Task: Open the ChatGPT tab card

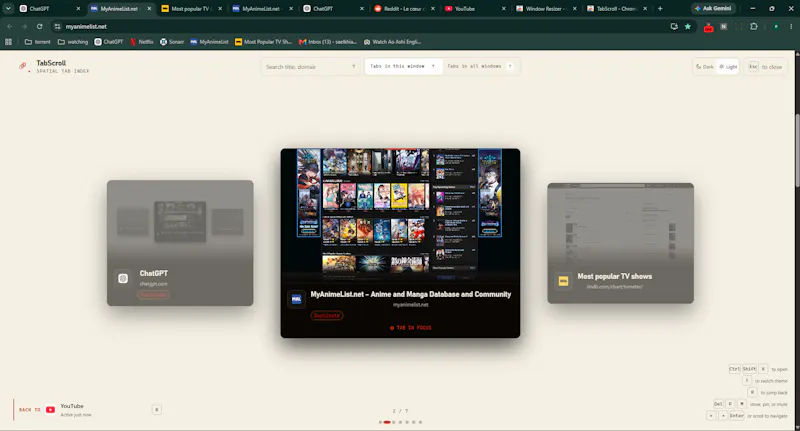Action: [180, 243]
